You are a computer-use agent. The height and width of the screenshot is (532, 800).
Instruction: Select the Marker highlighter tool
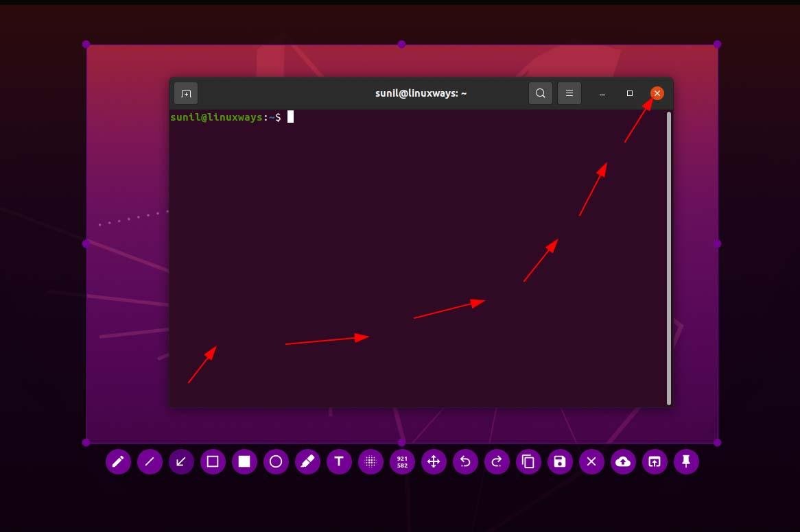point(307,462)
